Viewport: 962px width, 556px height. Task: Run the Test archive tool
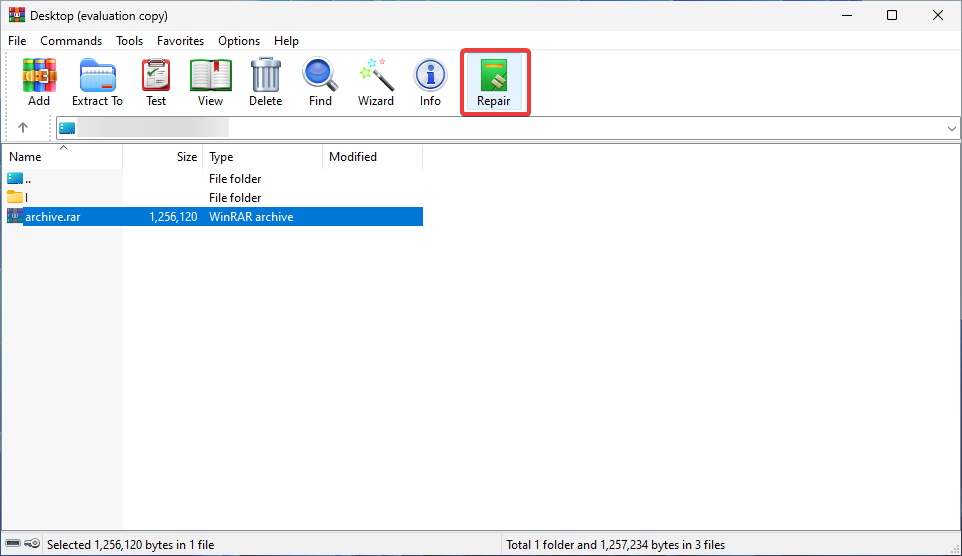156,82
